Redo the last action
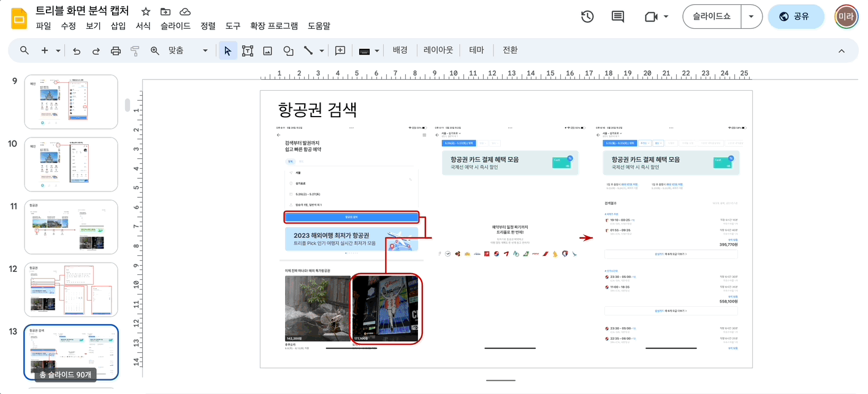The image size is (868, 394). point(96,51)
